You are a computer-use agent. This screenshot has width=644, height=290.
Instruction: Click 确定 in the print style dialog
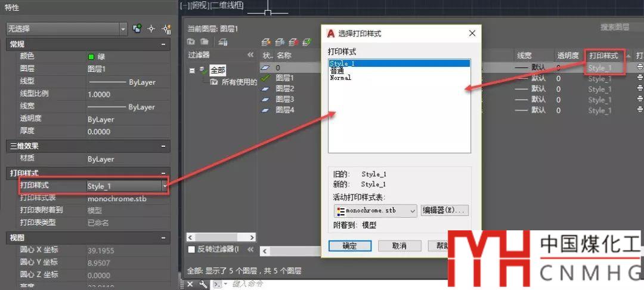click(x=350, y=246)
